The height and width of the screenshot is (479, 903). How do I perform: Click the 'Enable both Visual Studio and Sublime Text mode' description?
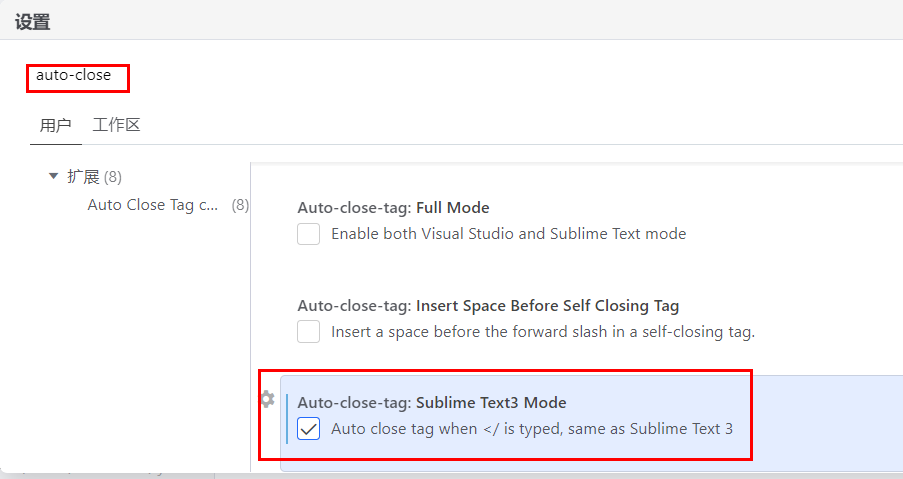(x=509, y=234)
